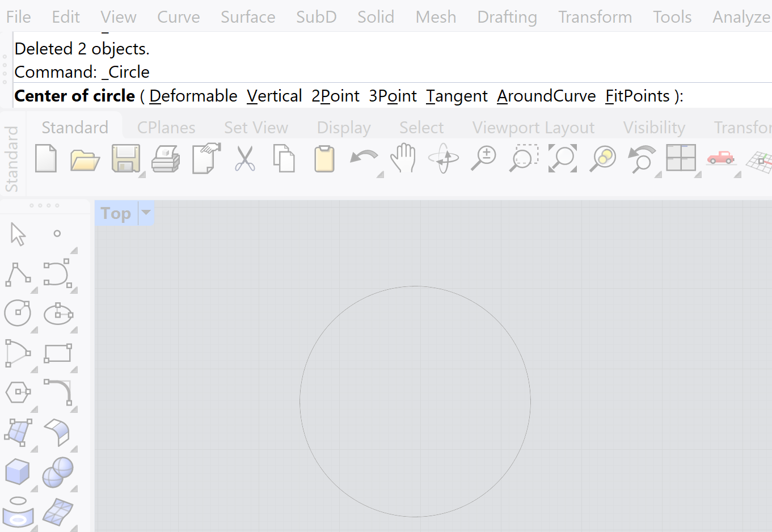The width and height of the screenshot is (772, 532).
Task: Click the Polyline tool icon
Action: tap(18, 274)
